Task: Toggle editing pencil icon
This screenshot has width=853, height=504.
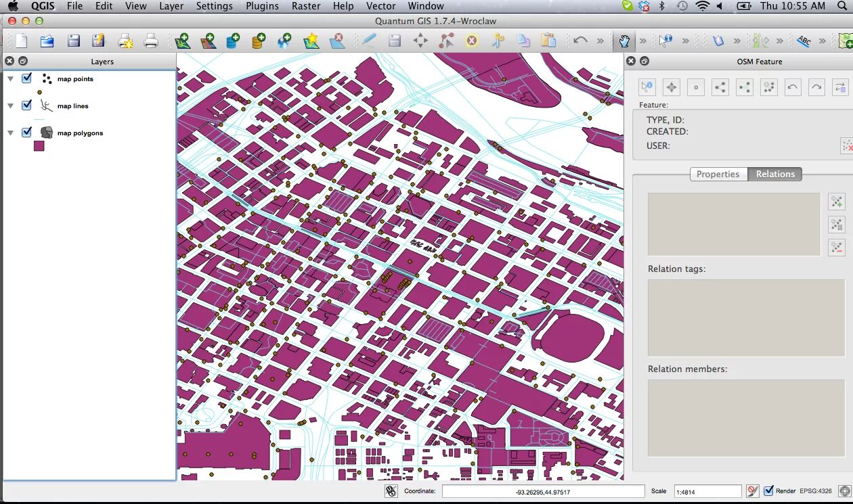Action: coord(368,41)
